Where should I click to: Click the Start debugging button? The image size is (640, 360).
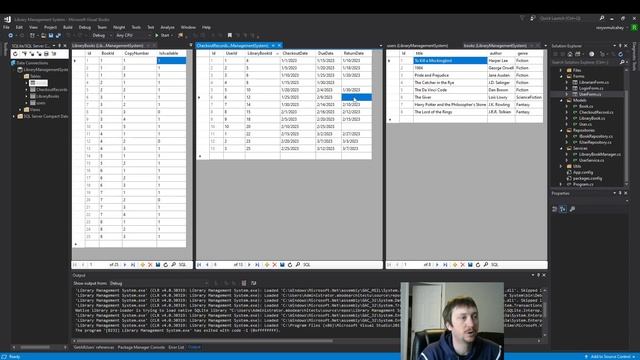[x=162, y=36]
